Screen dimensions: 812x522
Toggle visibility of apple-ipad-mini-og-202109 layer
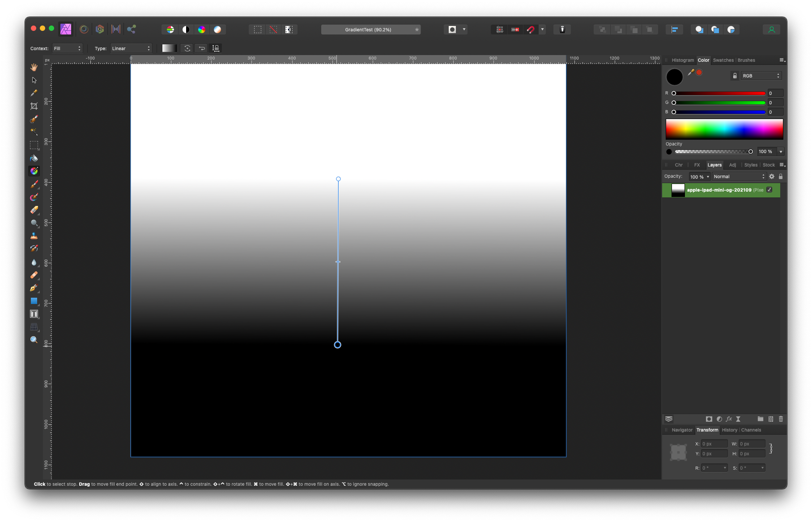pos(769,190)
